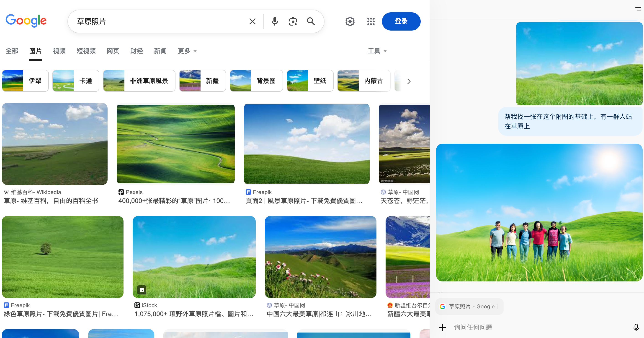Click the magnifying glass search icon
This screenshot has height=338, width=644.
(311, 21)
